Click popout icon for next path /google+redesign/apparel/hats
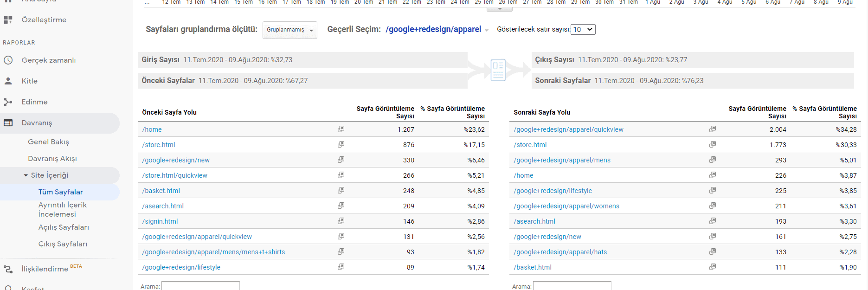The image size is (868, 290). [713, 251]
